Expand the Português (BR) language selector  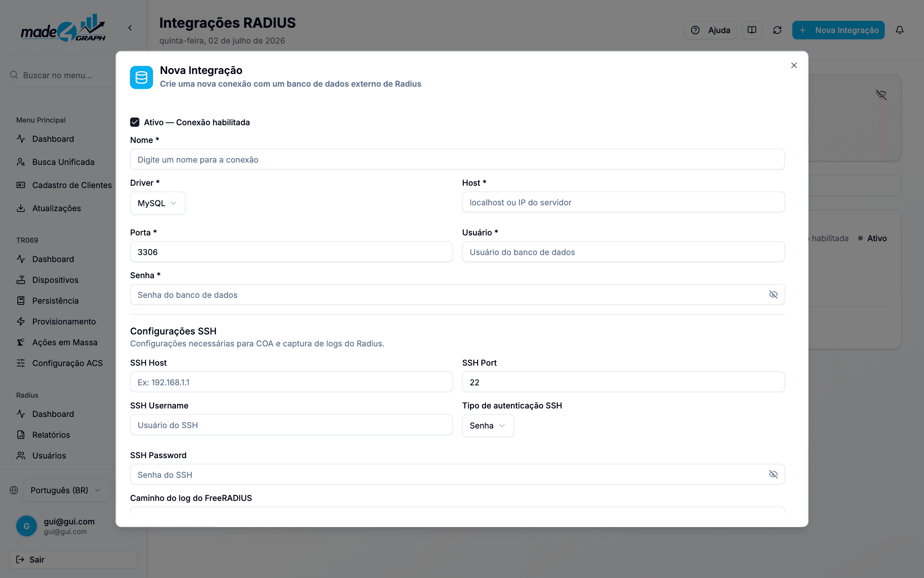click(x=66, y=490)
